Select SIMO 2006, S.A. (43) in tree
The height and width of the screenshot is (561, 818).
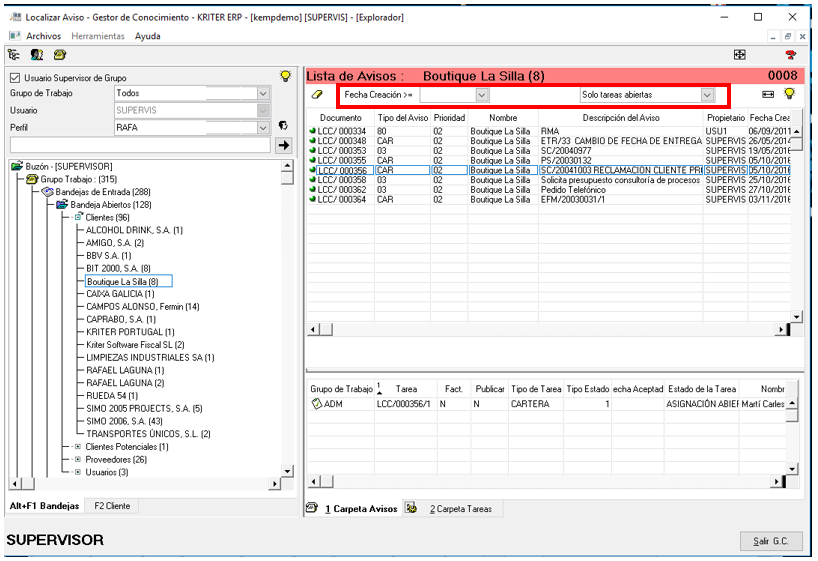[x=124, y=421]
